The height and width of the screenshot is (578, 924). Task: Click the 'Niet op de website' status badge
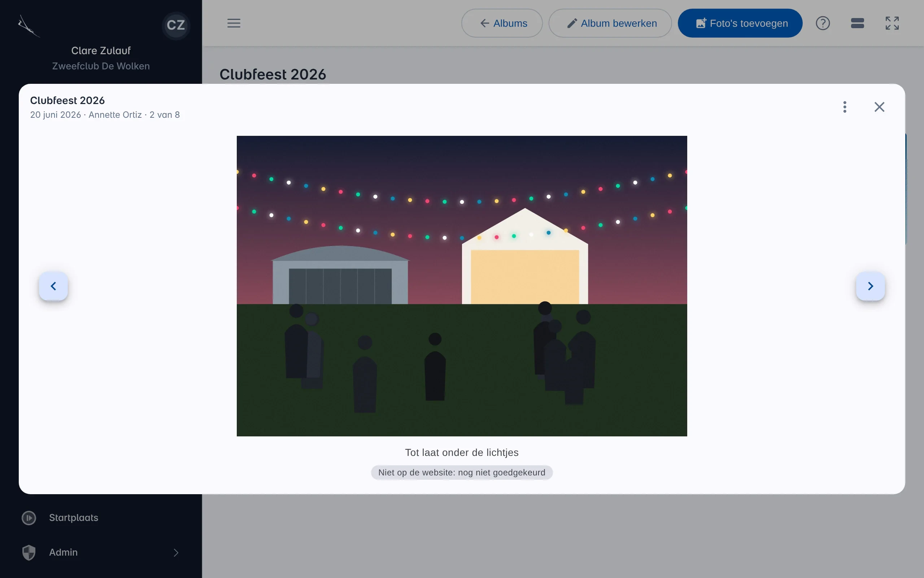click(x=462, y=473)
